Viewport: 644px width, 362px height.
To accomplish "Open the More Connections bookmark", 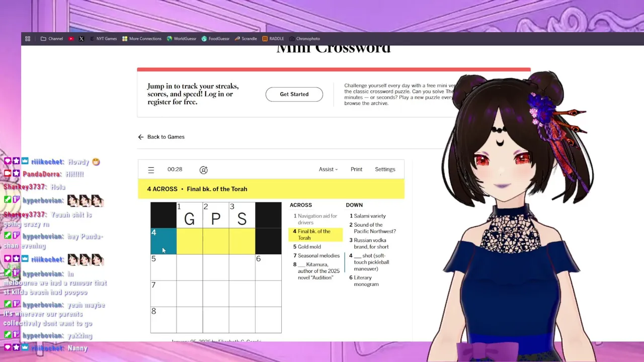I will (x=142, y=39).
